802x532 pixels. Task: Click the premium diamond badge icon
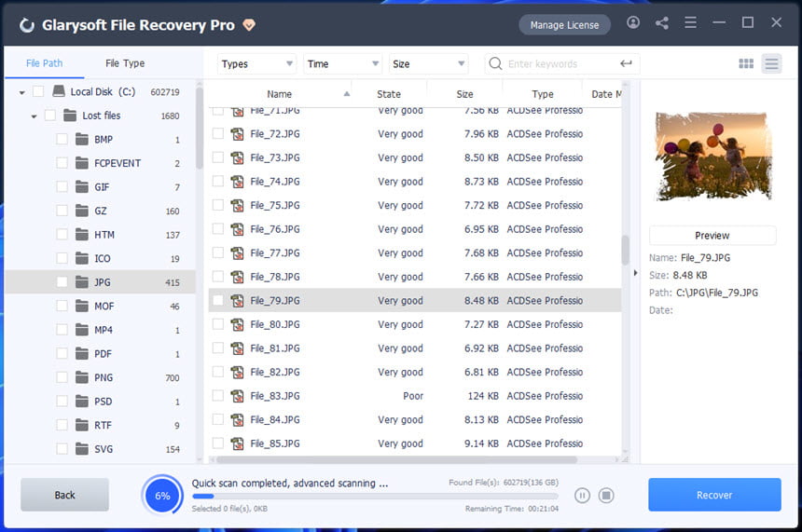[x=249, y=24]
